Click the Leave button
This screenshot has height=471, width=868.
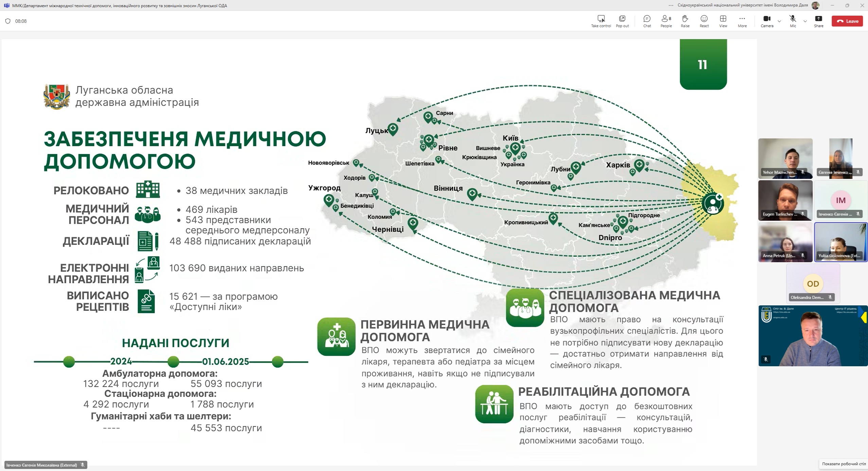[x=847, y=21]
